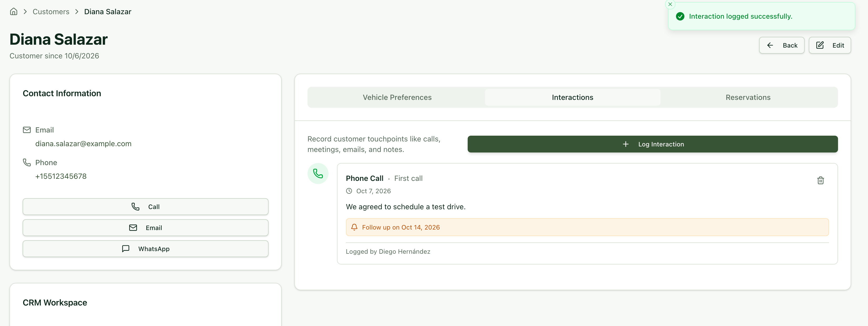Image resolution: width=868 pixels, height=326 pixels.
Task: Click the 'Customer since 10/6/2026' text
Action: [x=54, y=56]
